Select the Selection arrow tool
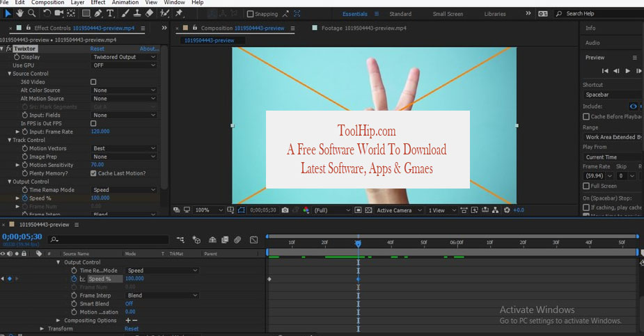Viewport: 644px width, 336px height. (8, 13)
